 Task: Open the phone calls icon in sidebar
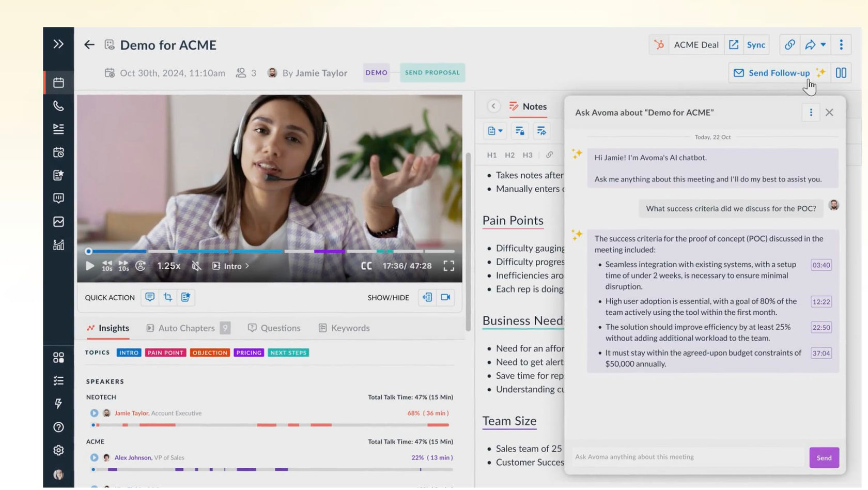[58, 106]
